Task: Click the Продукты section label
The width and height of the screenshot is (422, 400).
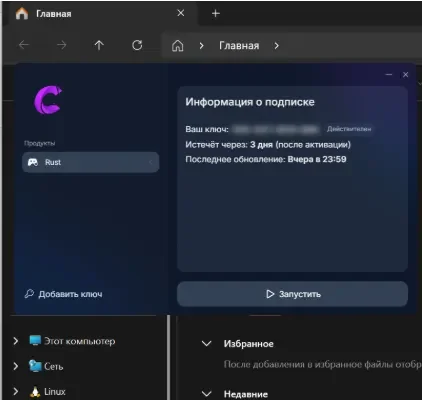Action: coord(40,143)
